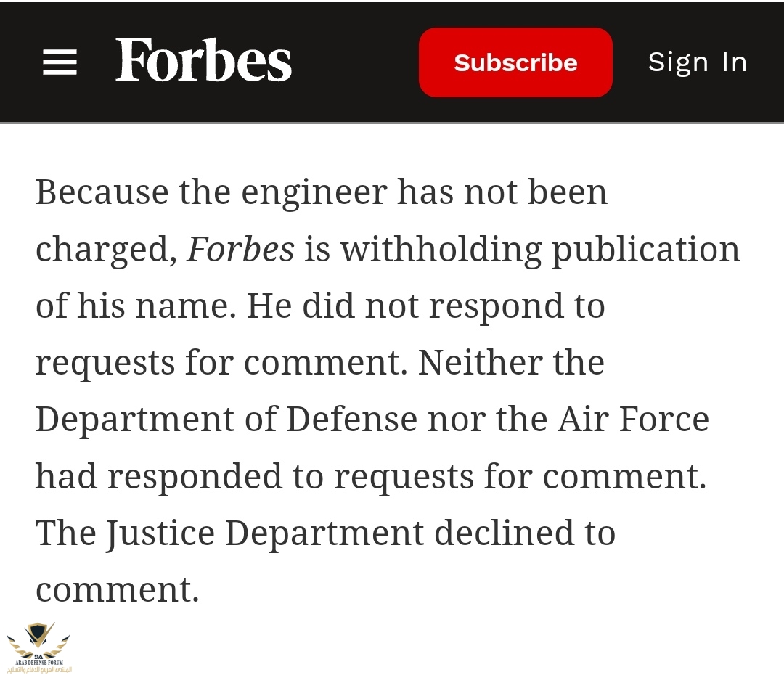Click the words of his name
This screenshot has width=784, height=675.
click(136, 306)
